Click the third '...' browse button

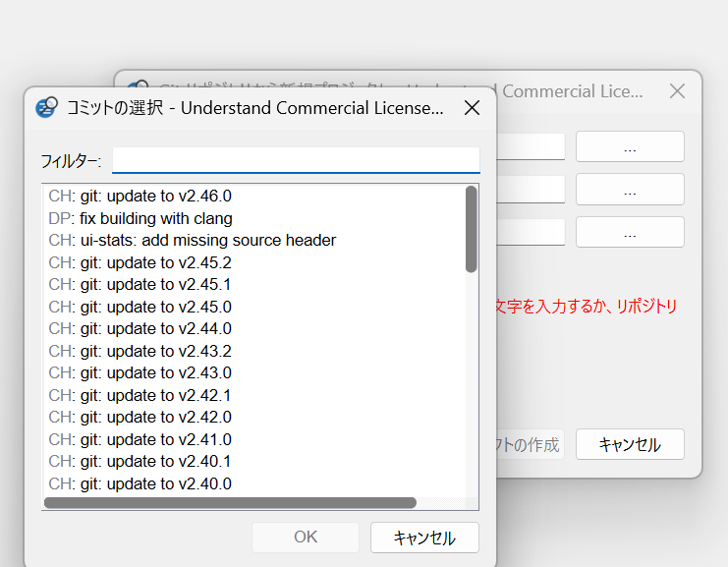click(630, 232)
